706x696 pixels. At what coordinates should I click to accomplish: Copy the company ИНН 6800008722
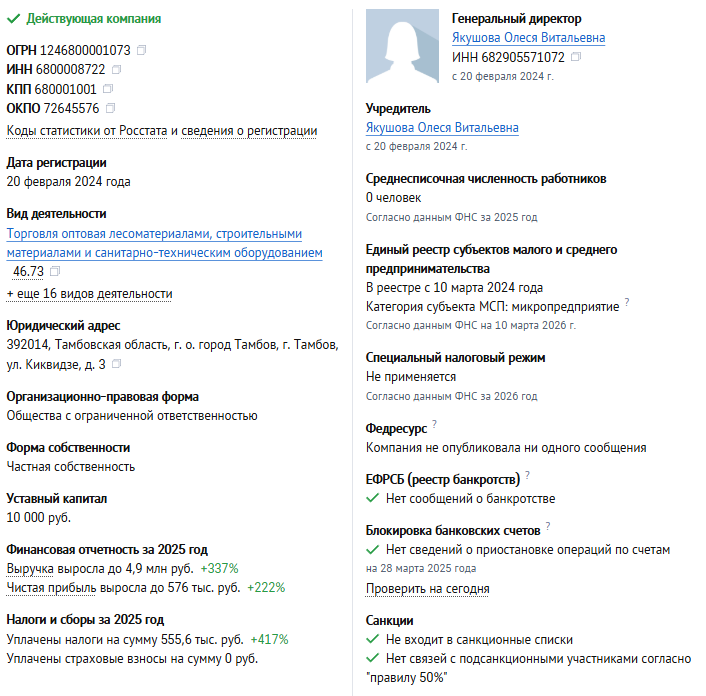pos(117,69)
